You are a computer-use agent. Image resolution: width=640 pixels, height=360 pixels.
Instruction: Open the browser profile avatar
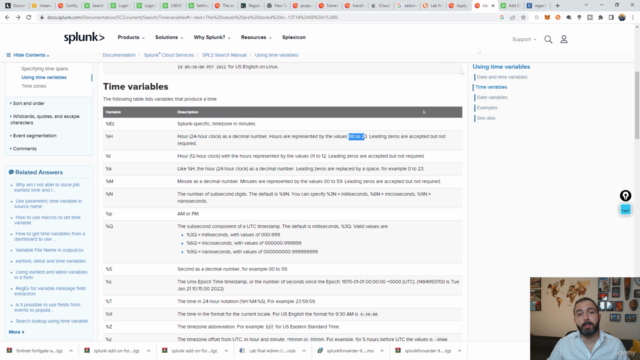tap(622, 18)
